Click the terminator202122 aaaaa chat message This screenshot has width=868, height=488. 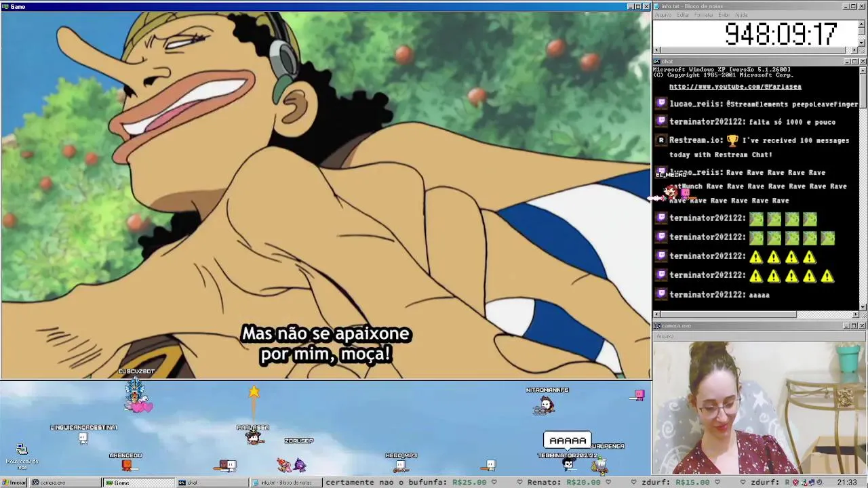coord(719,294)
